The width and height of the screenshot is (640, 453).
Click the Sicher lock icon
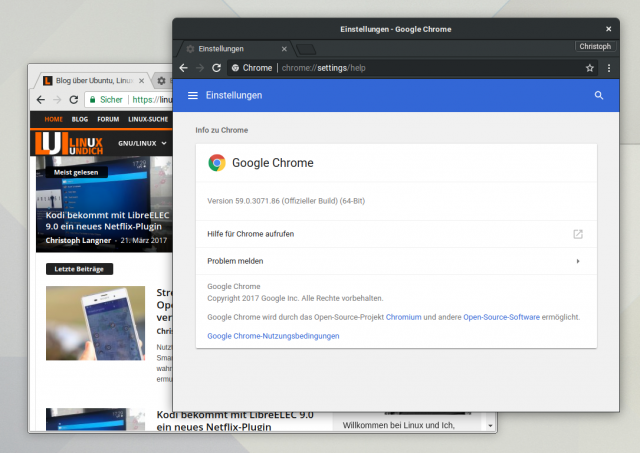[x=93, y=100]
